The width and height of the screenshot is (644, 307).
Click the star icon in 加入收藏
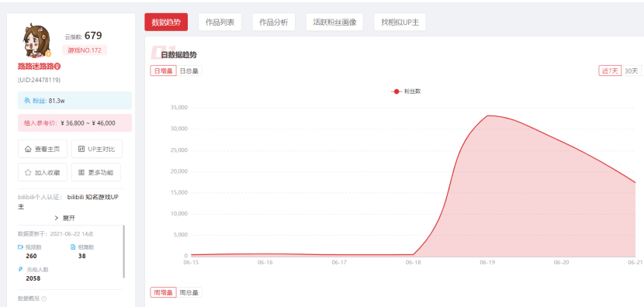pos(29,172)
